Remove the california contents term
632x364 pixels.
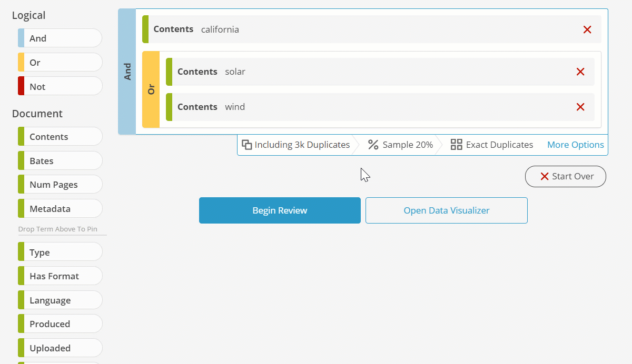(587, 29)
